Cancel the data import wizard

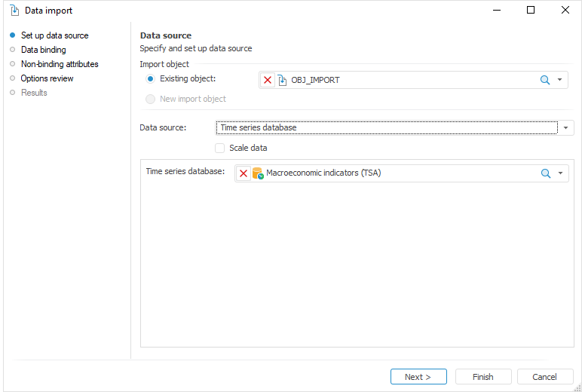pos(544,377)
